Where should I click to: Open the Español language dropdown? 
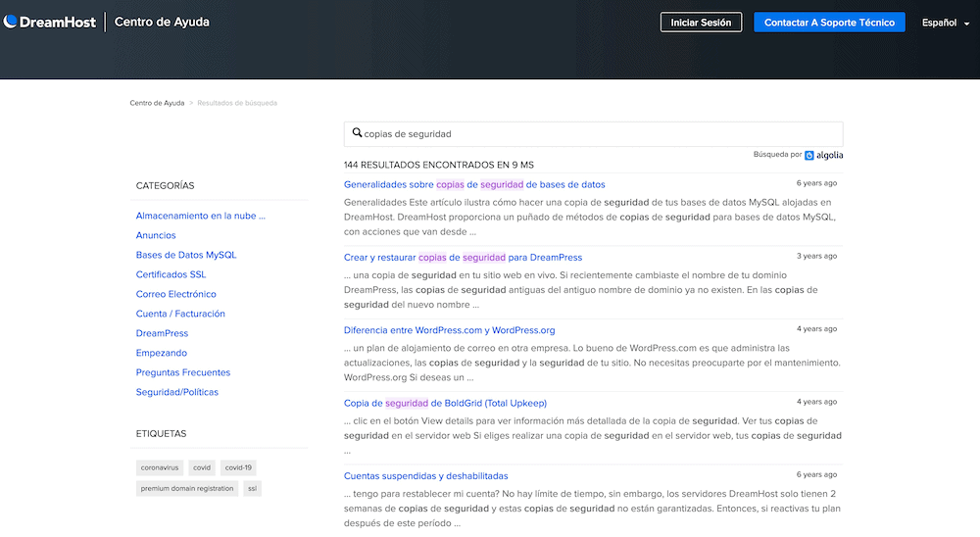click(946, 23)
